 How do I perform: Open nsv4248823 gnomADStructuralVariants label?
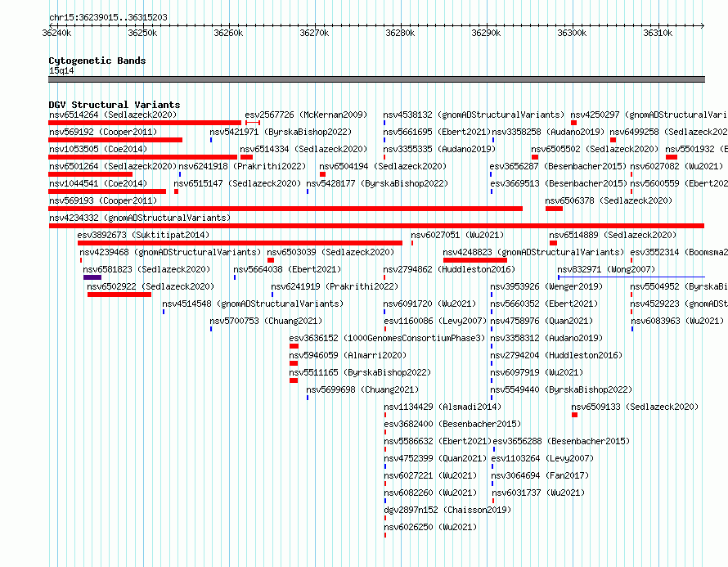click(x=533, y=252)
